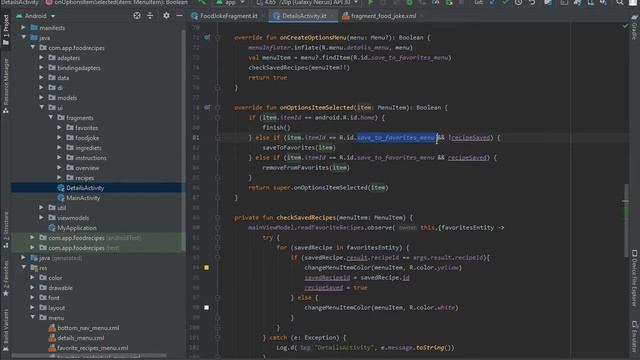640x360 pixels.
Task: Open Project panel gear options
Action: point(166,16)
